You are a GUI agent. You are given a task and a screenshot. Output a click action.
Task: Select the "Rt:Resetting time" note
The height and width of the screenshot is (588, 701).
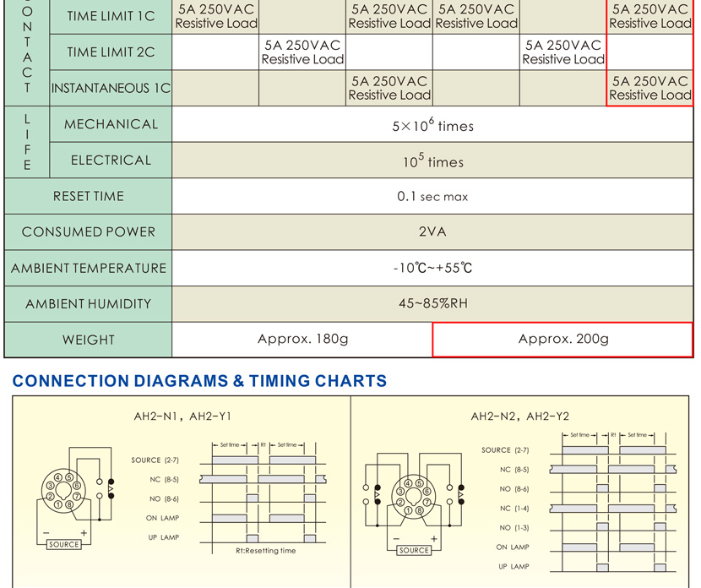(x=265, y=551)
